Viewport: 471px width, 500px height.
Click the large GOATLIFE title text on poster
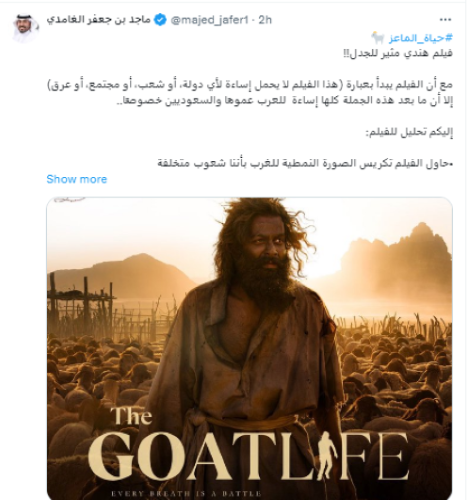pos(248,455)
